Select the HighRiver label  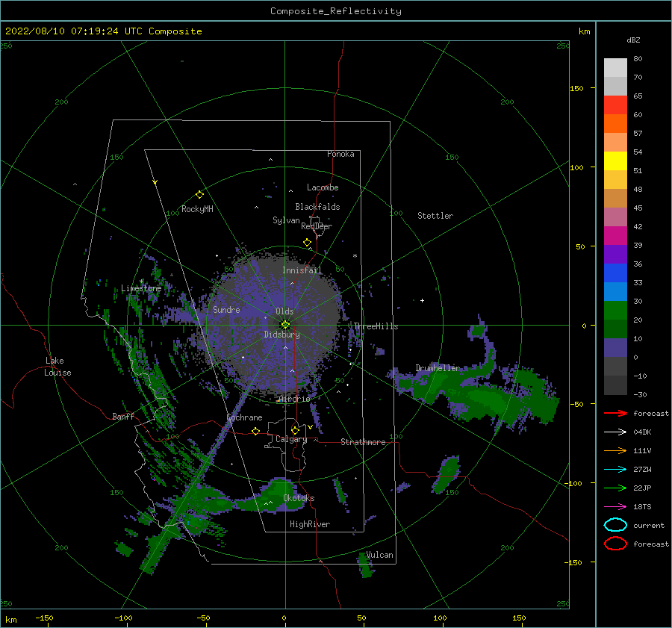(310, 524)
